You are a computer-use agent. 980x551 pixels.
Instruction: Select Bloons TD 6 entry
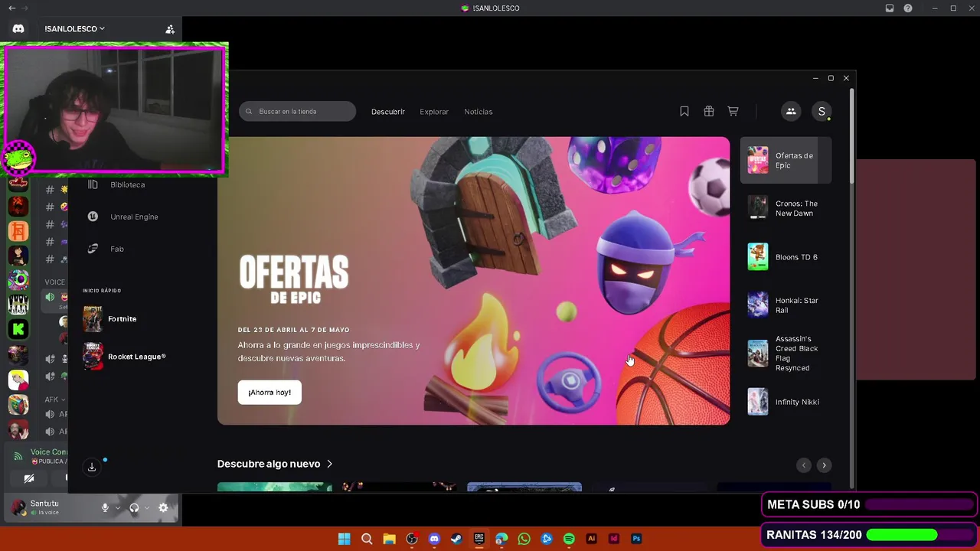click(x=786, y=257)
